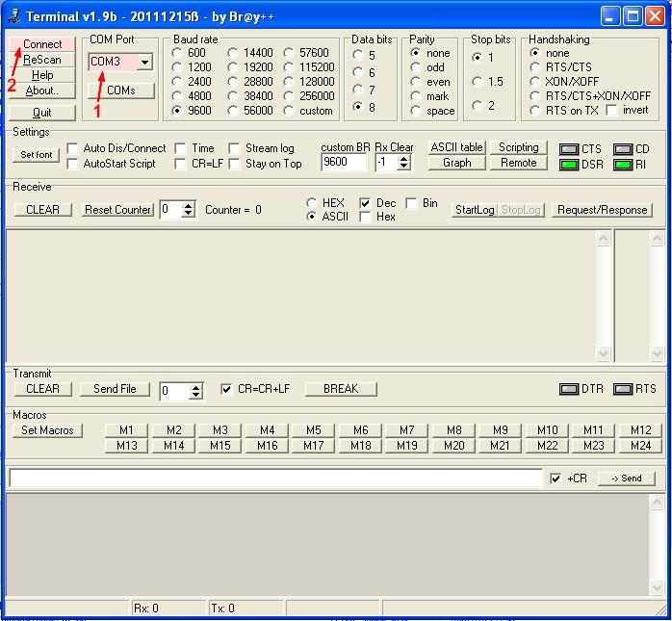Run macro M1
The height and width of the screenshot is (621, 672).
[x=126, y=430]
